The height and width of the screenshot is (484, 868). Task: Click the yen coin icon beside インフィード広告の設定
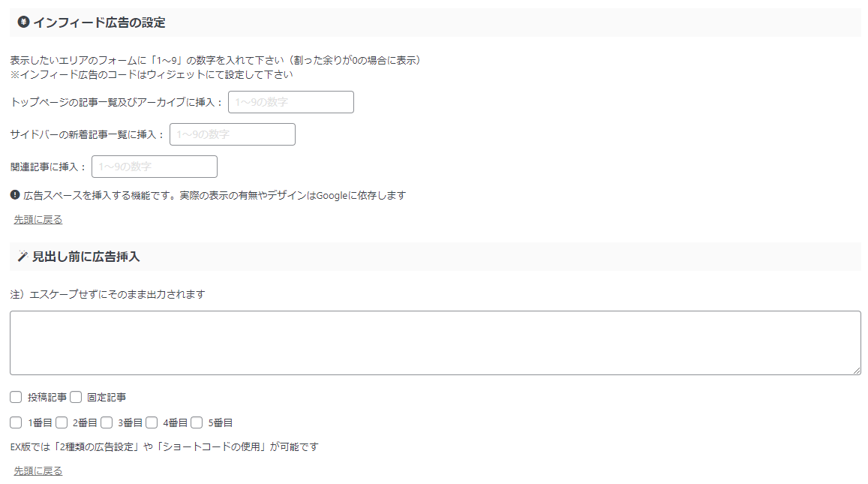pyautogui.click(x=23, y=22)
